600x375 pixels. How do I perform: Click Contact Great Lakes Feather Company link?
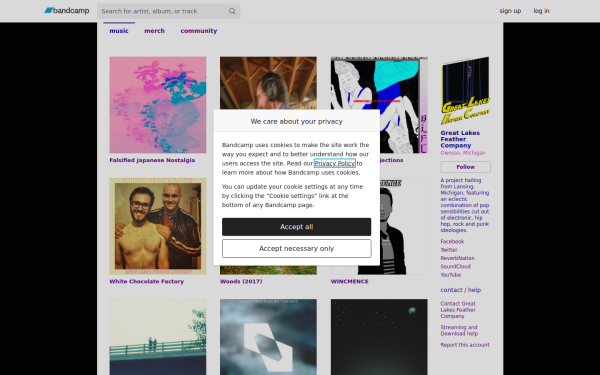click(458, 310)
